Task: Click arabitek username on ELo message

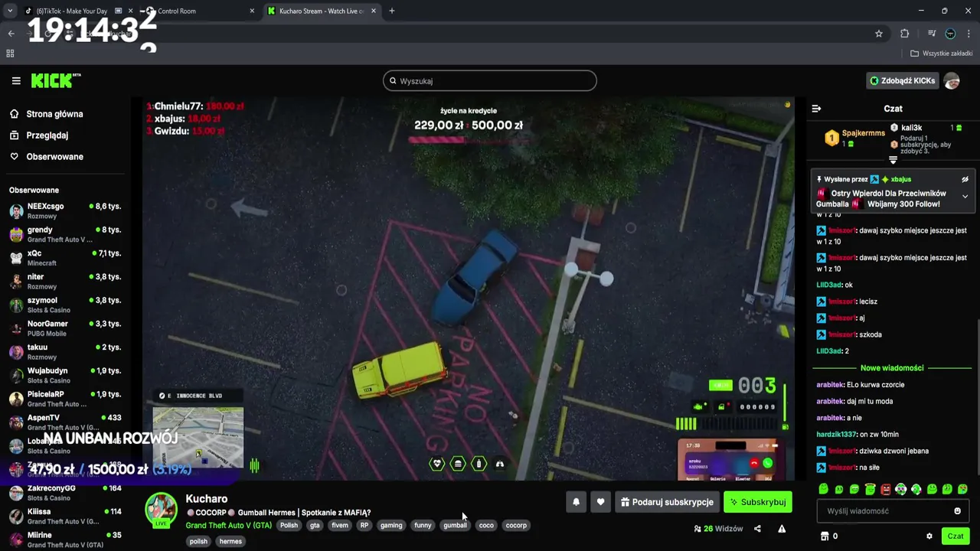Action: [x=830, y=385]
